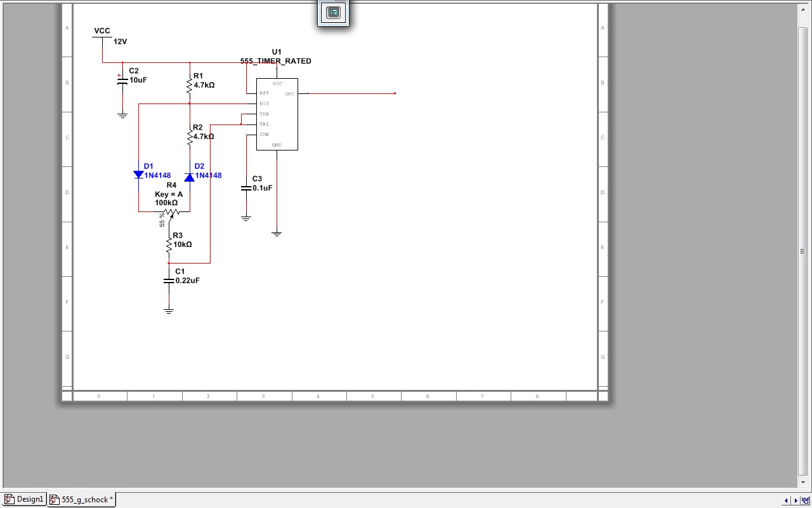The height and width of the screenshot is (508, 812).
Task: Click the OUT pin output wire
Action: (351, 93)
